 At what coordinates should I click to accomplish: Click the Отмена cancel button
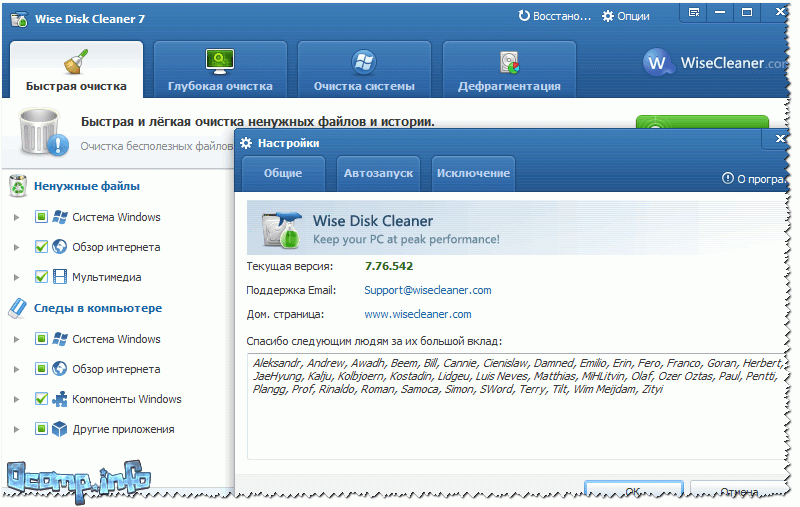[739, 491]
